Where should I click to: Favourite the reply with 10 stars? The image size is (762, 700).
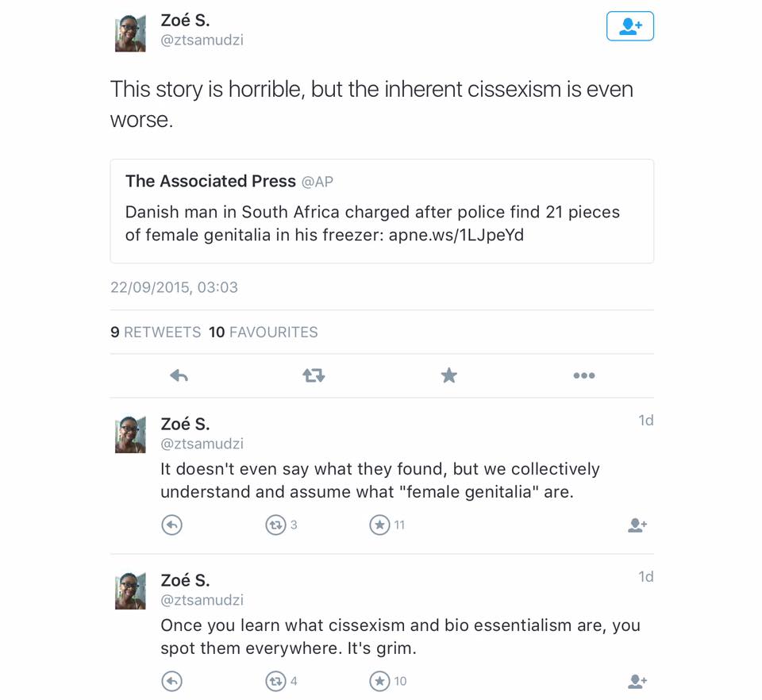379,681
